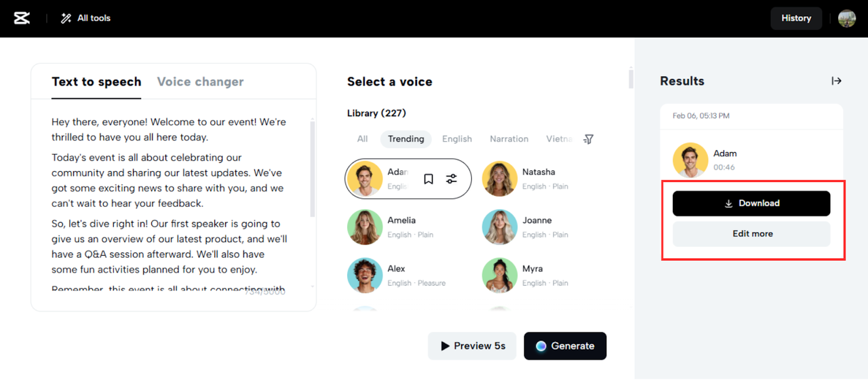Click the CapCut logo icon
Screen dimensions: 868x380
[22, 18]
